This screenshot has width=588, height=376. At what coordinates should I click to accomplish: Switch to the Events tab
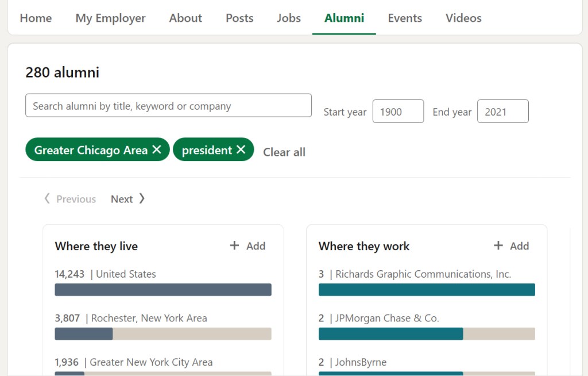click(405, 18)
